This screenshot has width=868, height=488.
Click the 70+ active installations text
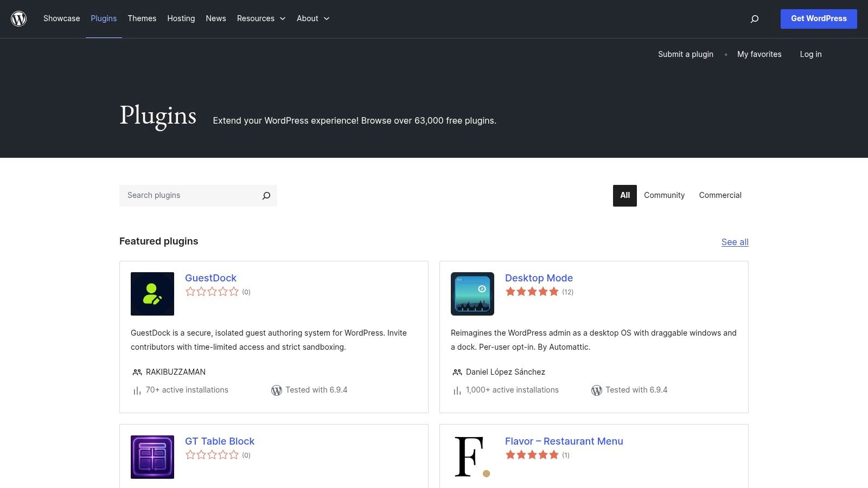(187, 390)
